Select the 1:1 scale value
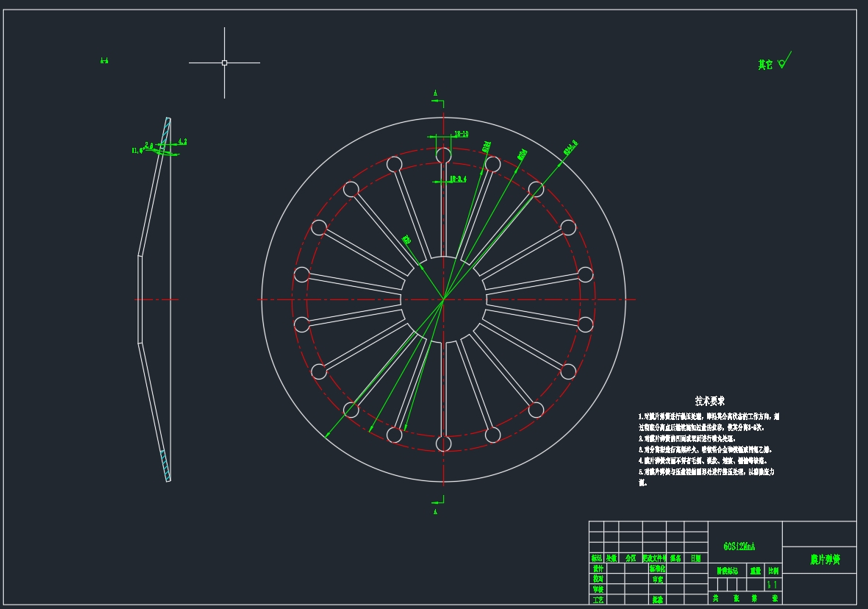The height and width of the screenshot is (609, 868). (772, 585)
